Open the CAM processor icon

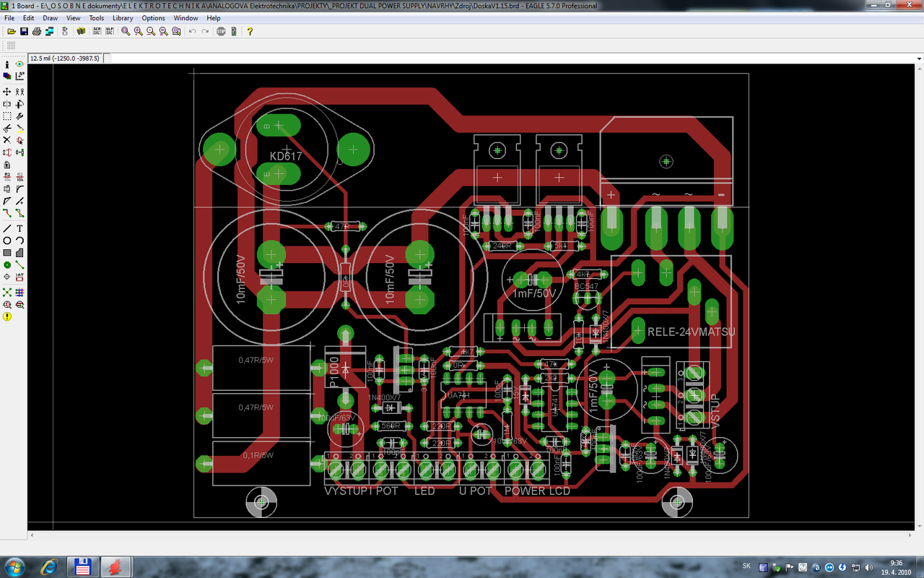point(50,31)
